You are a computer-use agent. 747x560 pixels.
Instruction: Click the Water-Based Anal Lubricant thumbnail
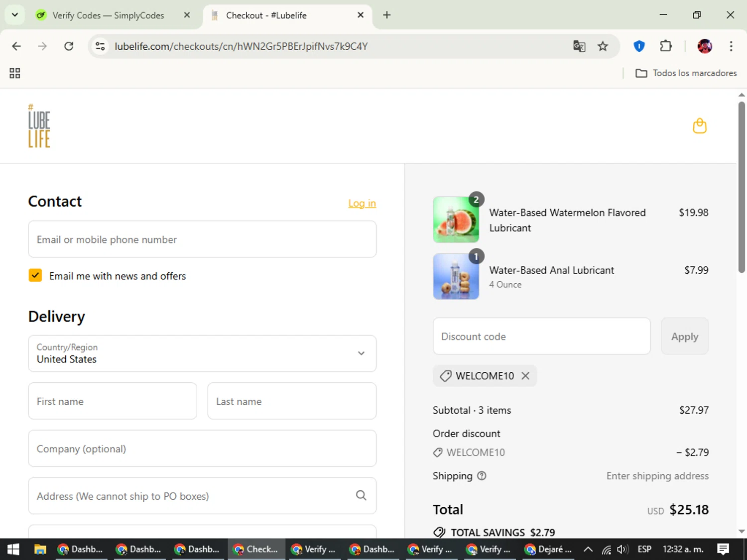click(456, 276)
